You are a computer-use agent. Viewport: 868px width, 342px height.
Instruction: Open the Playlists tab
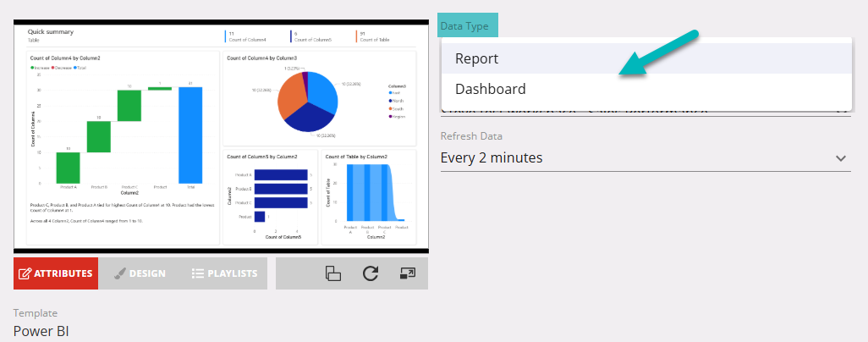(x=224, y=273)
